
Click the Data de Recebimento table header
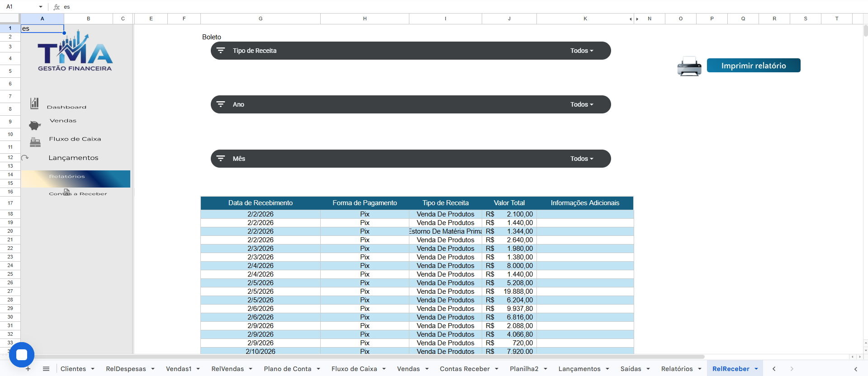[261, 203]
